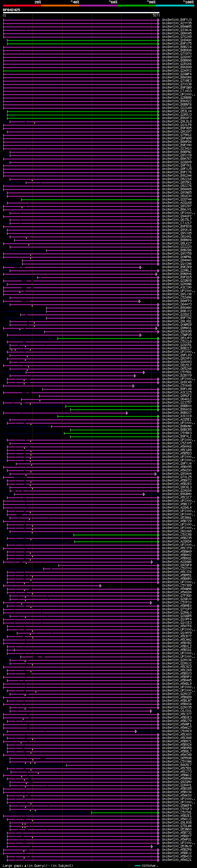This screenshot has width=197, height=868.
Task: Click the end arrowhead of the B2BXY9 alignment
Action: [x=135, y=376]
